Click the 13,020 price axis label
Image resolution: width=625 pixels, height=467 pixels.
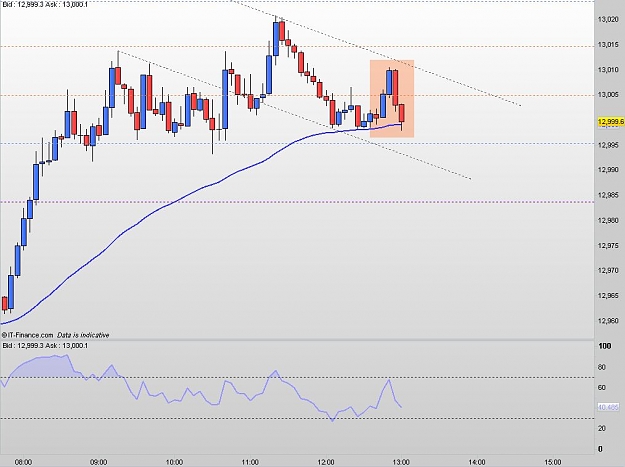point(608,20)
